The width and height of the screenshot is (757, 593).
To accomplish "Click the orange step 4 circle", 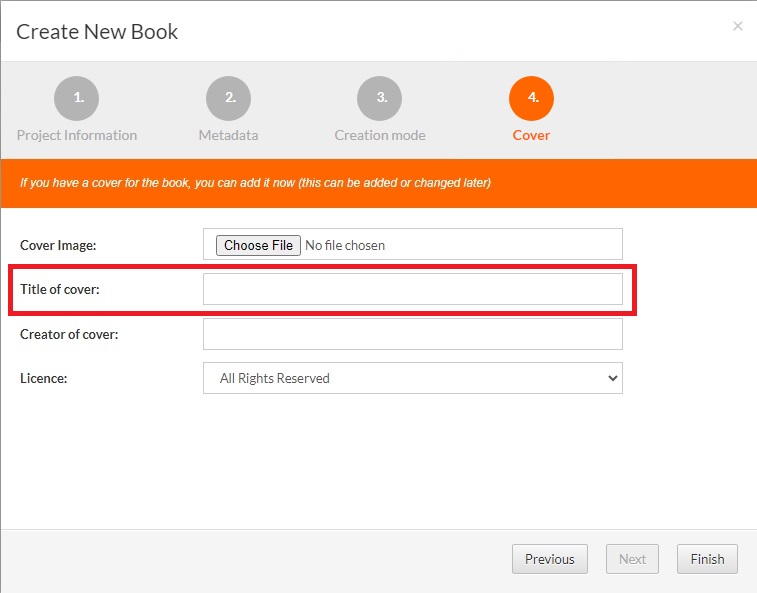I will tap(531, 98).
